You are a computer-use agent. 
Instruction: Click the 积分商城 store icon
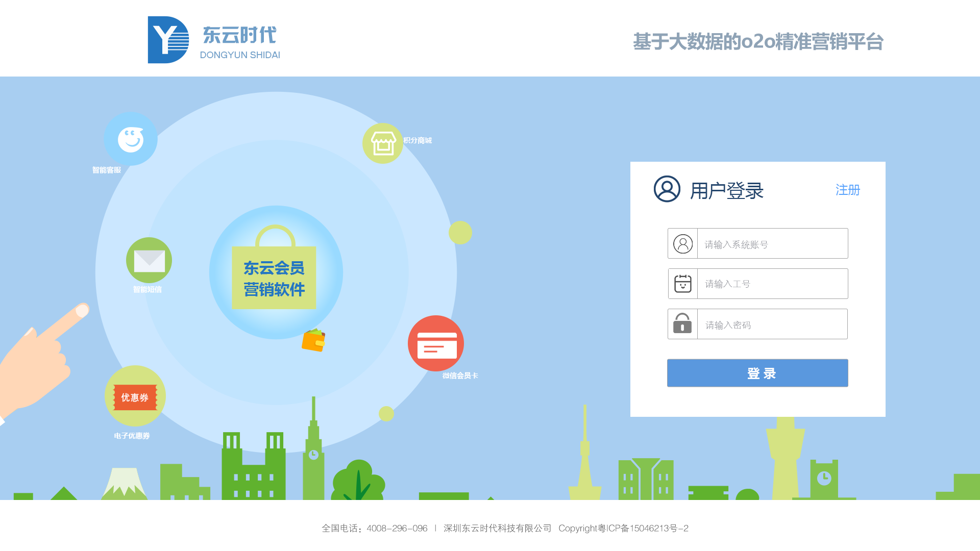383,143
